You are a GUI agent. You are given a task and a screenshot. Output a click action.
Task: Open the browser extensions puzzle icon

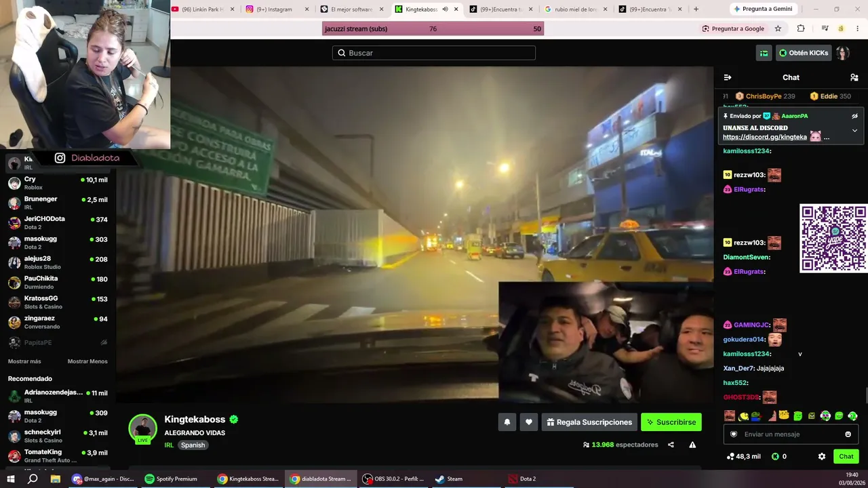click(x=801, y=28)
